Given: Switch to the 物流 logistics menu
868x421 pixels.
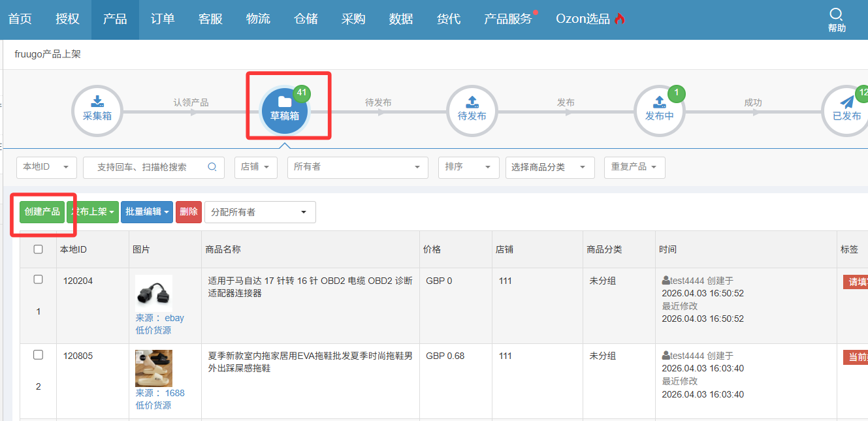Looking at the screenshot, I should (258, 19).
